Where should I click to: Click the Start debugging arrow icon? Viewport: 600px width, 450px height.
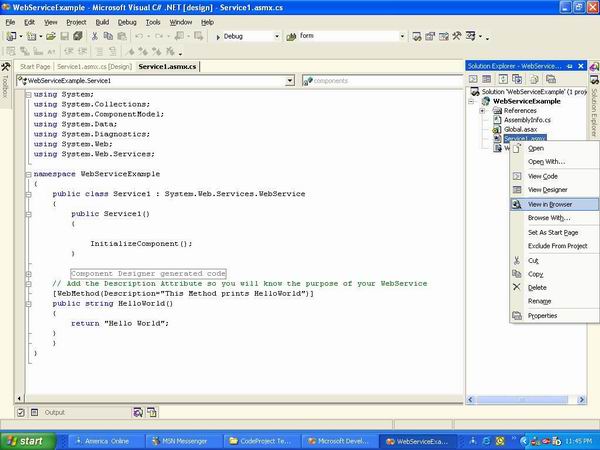coord(219,36)
